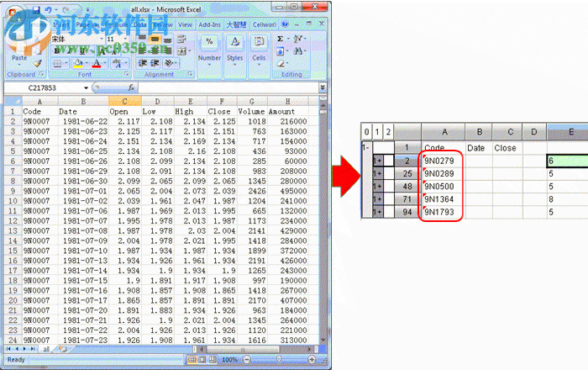
Task: Click the Undo arrow icon
Action: [x=49, y=10]
